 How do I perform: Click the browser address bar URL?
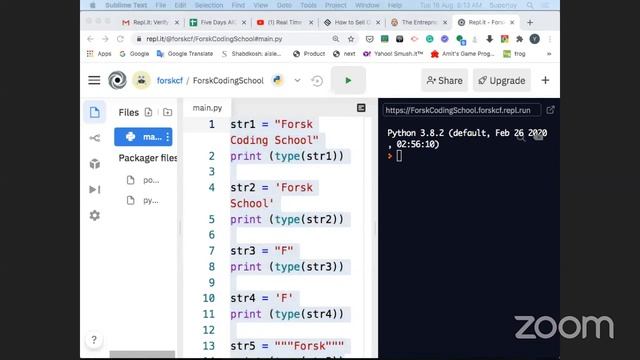[x=214, y=39]
